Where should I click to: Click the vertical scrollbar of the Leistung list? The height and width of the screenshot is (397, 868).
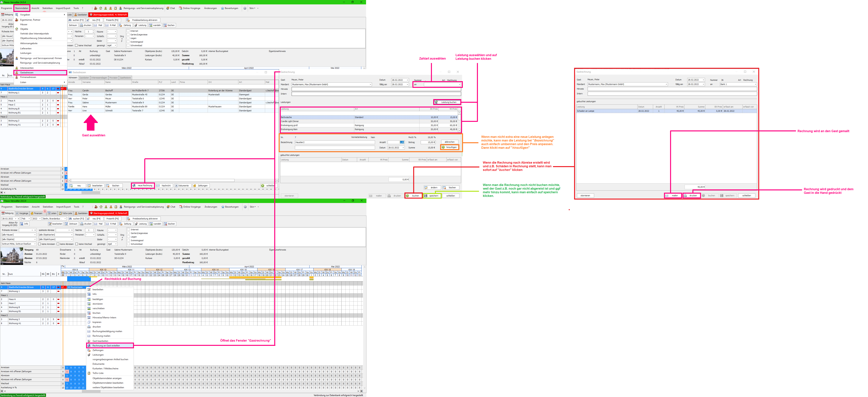[x=459, y=121]
